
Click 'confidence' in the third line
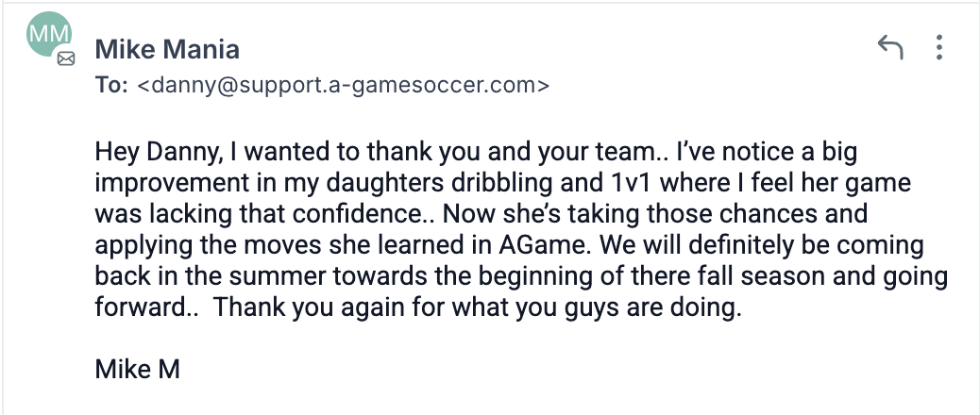click(358, 214)
